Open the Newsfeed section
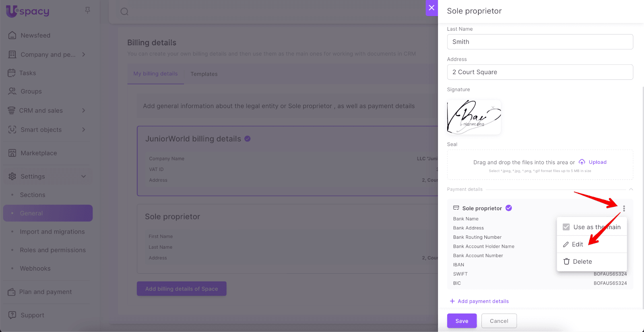Image resolution: width=644 pixels, height=332 pixels. [35, 35]
